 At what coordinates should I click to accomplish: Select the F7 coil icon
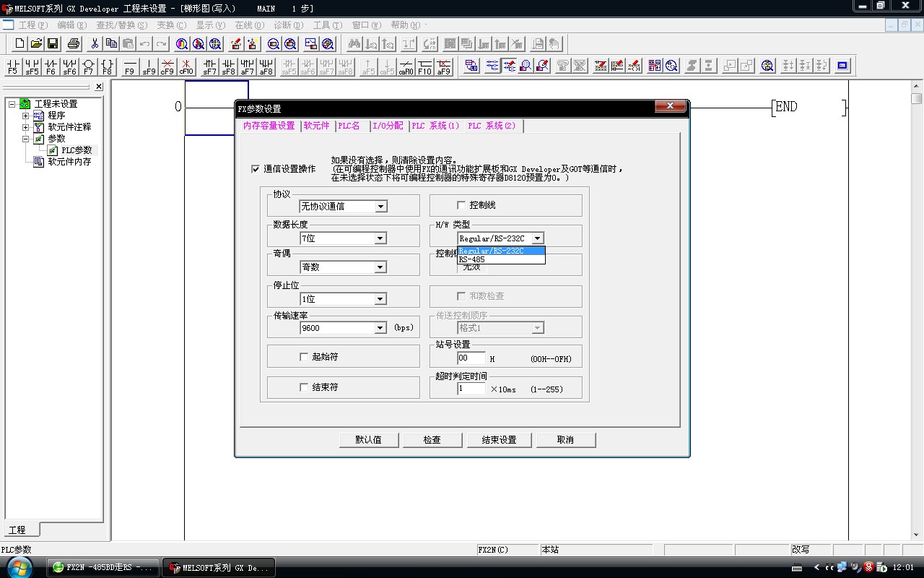88,66
